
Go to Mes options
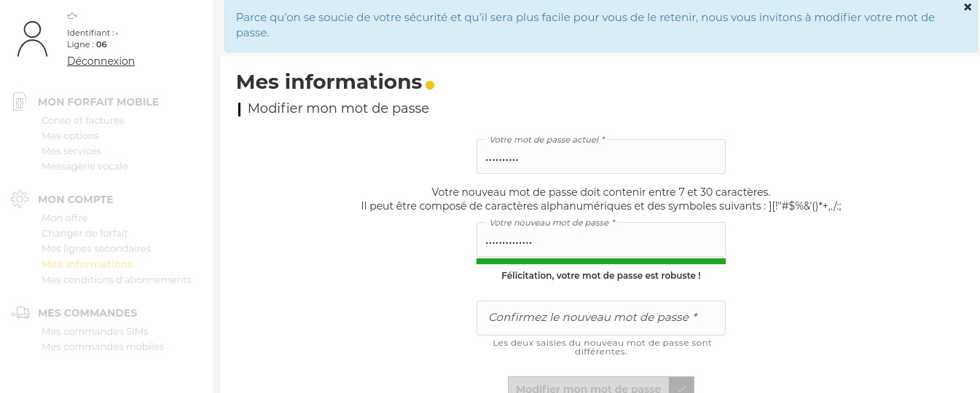[x=70, y=136]
